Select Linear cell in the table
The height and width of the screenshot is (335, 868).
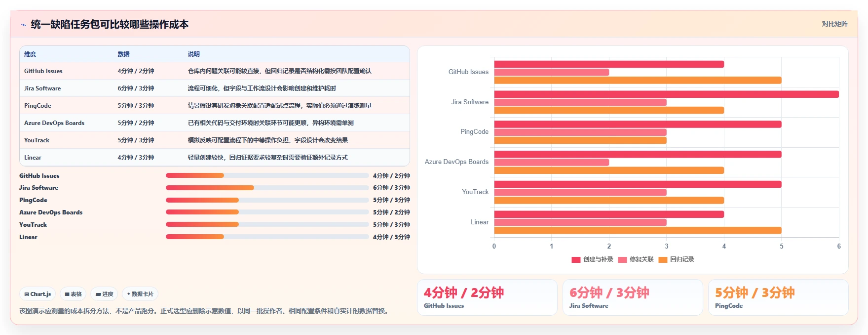tap(33, 158)
